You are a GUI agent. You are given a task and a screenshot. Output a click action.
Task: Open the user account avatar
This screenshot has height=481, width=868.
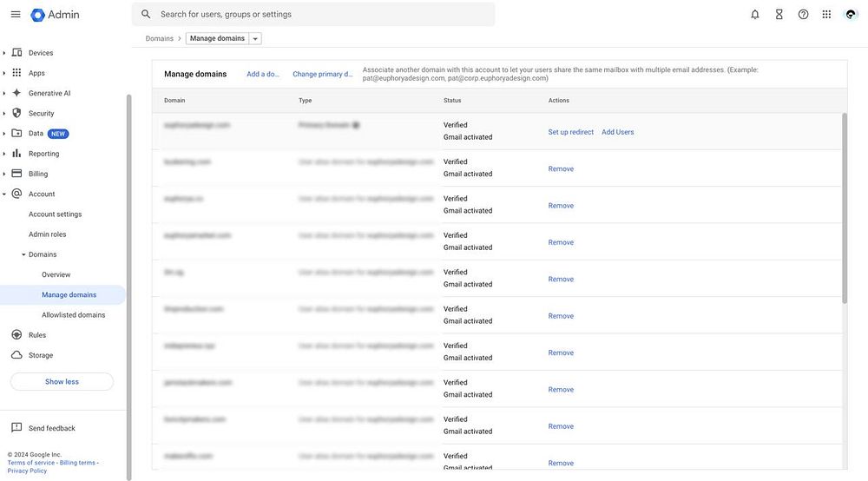(851, 14)
